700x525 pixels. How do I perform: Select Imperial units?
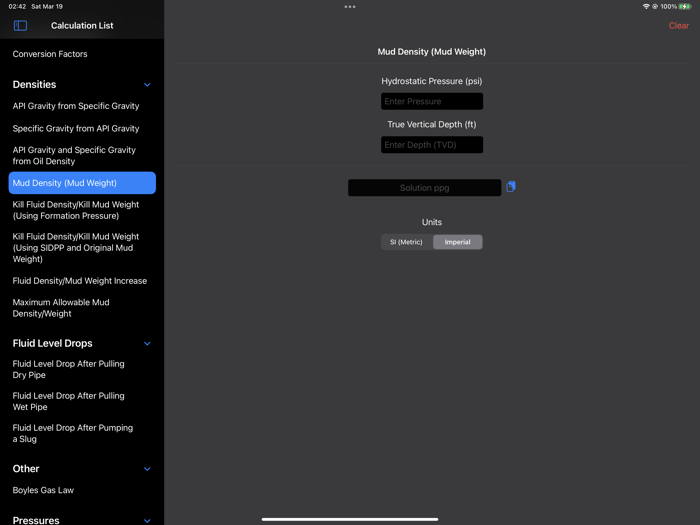pos(458,242)
